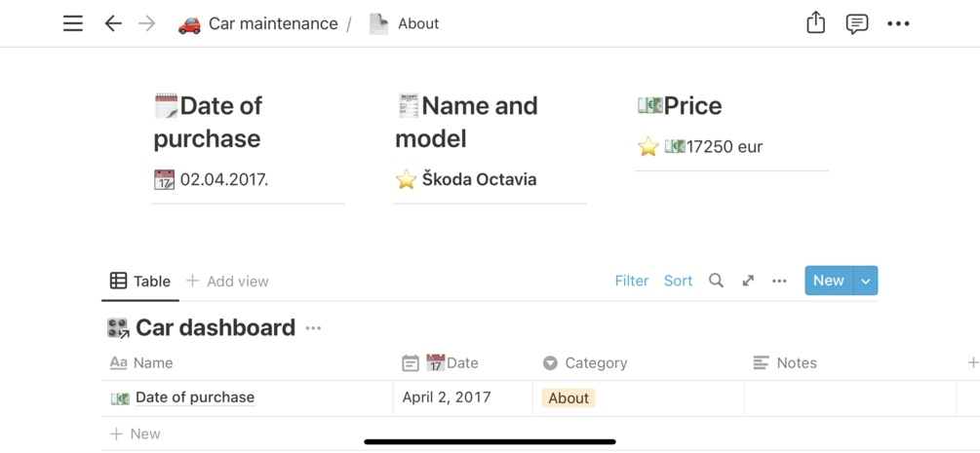Go back with the left arrow
This screenshot has width=980, height=453.
(x=113, y=23)
